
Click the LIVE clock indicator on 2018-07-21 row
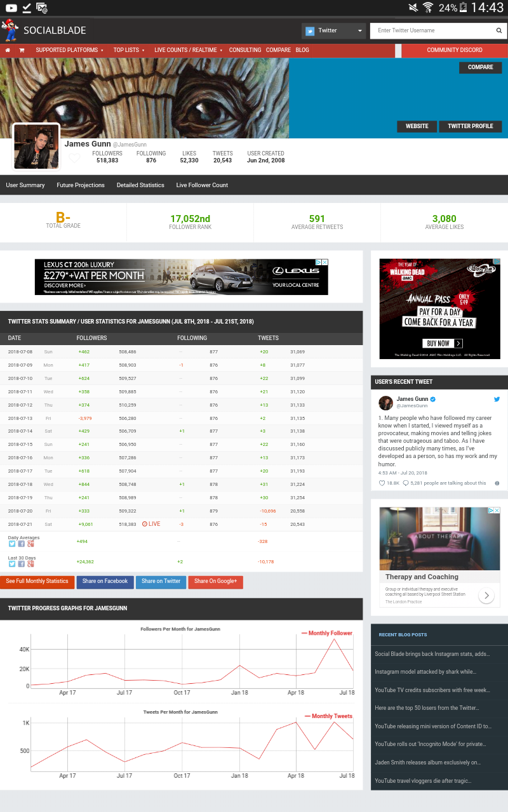[151, 524]
